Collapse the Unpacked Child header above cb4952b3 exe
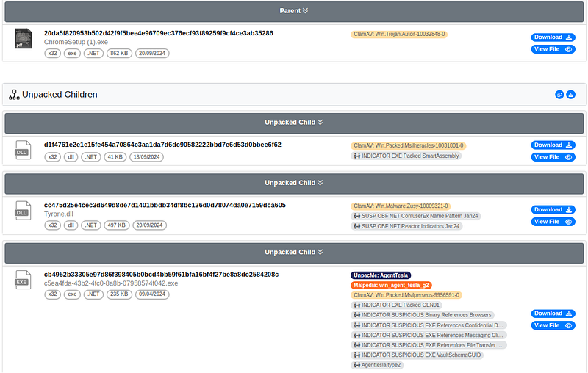The width and height of the screenshot is (588, 373). point(294,253)
